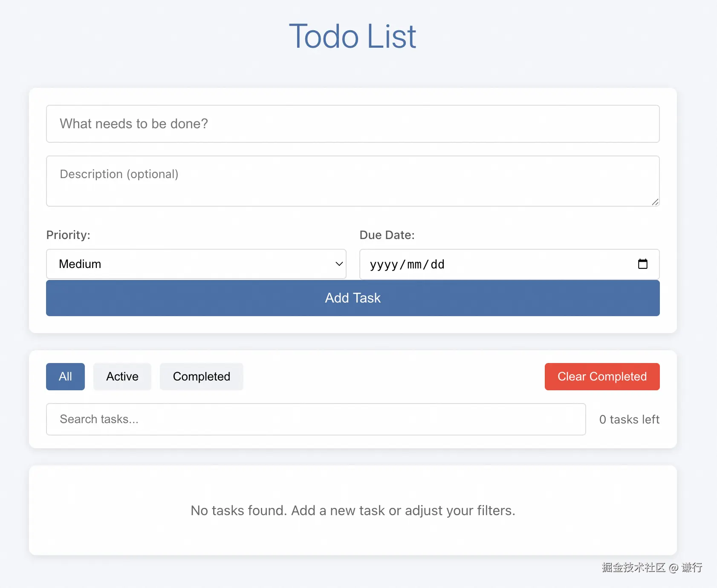The width and height of the screenshot is (717, 588).
Task: Click the "0 tasks left" counter
Action: click(629, 420)
